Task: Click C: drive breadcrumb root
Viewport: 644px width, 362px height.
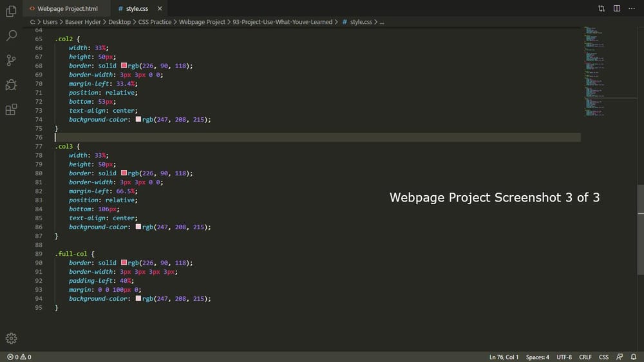Action: [32, 22]
